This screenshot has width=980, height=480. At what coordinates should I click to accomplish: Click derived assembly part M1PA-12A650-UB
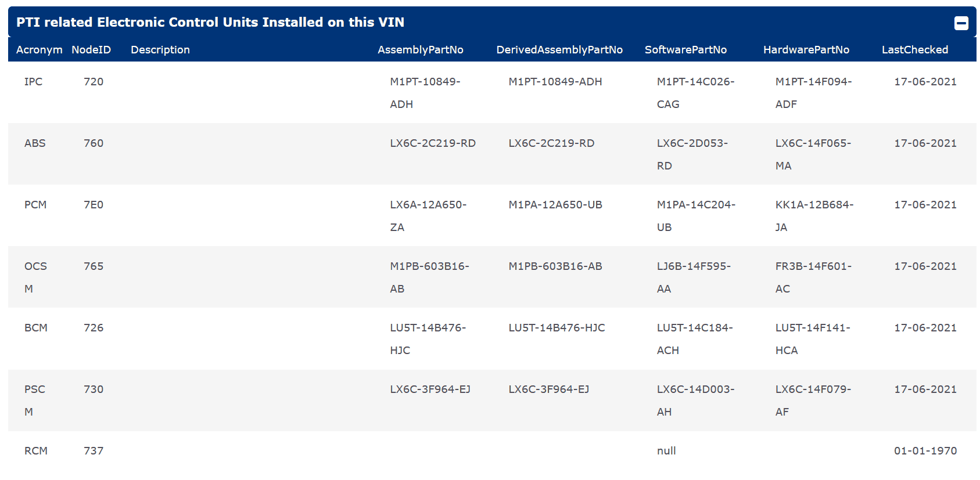tap(555, 205)
